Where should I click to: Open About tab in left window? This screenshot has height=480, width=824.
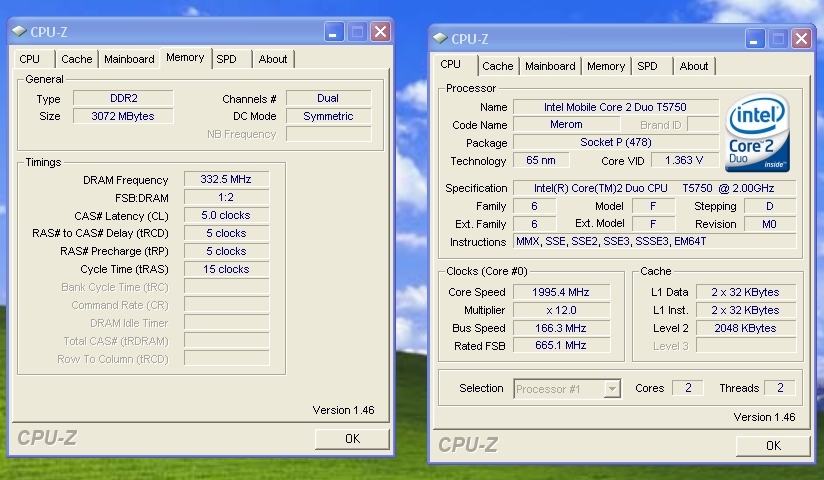[273, 59]
